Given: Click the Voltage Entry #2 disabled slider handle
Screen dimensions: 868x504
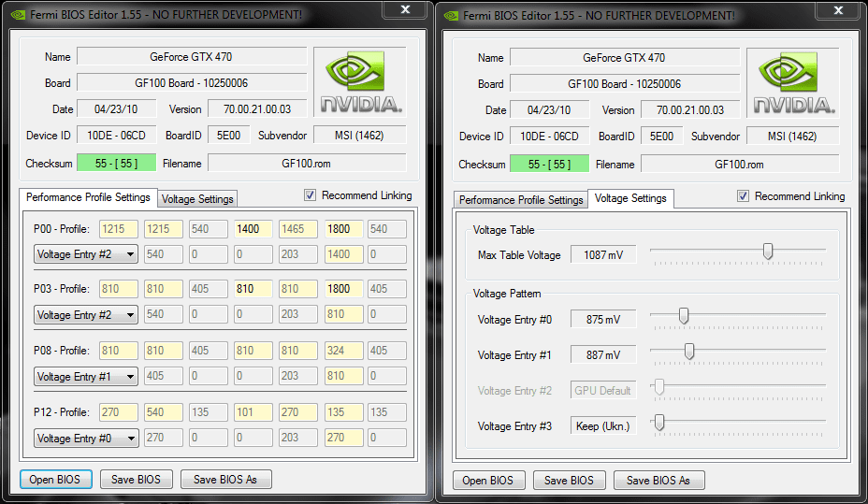Looking at the screenshot, I should coord(659,387).
